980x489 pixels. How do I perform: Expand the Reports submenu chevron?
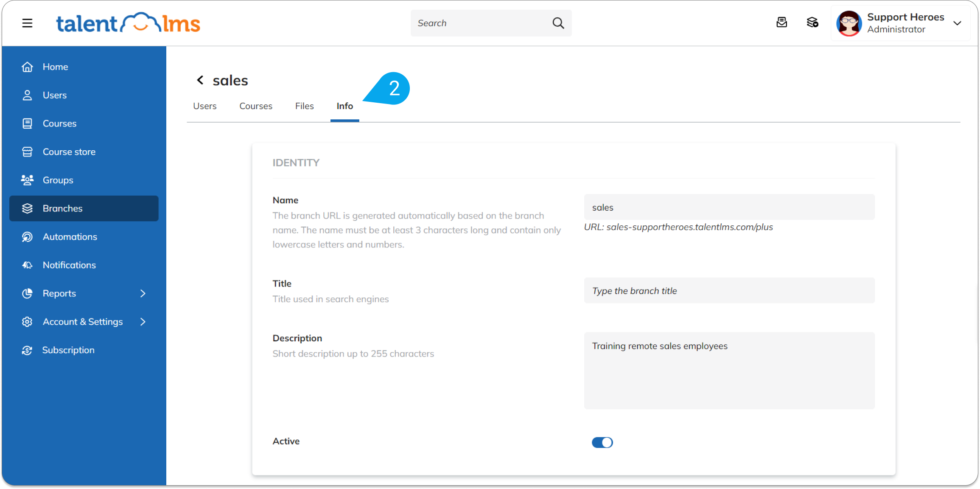(x=143, y=293)
